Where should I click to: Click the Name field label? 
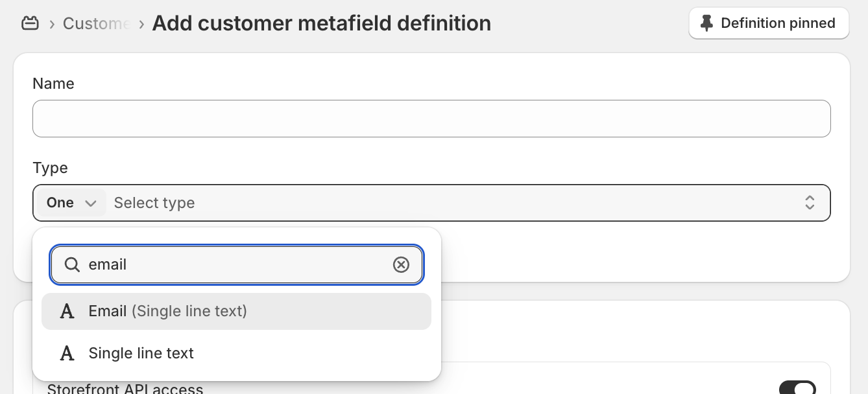53,84
